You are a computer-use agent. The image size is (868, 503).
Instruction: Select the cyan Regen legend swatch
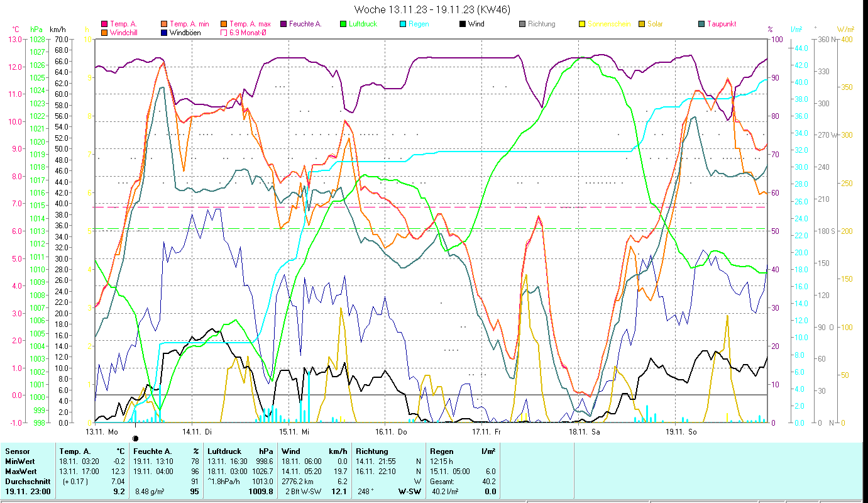403,25
